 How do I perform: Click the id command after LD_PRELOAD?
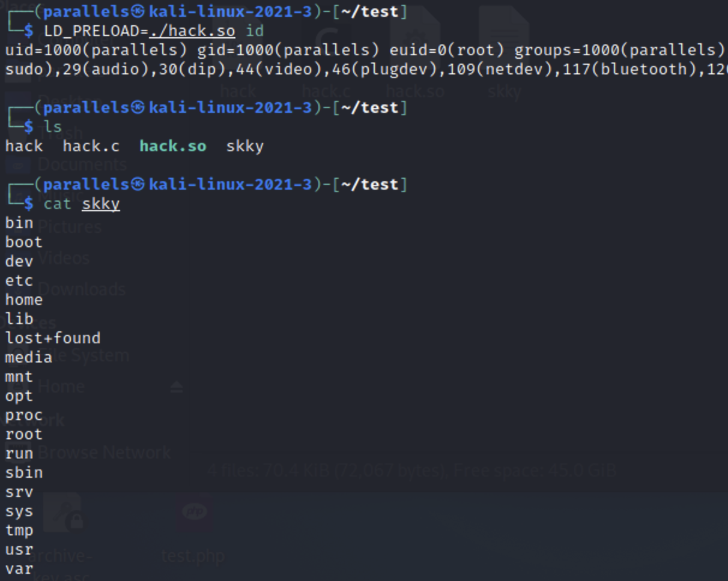pos(254,31)
